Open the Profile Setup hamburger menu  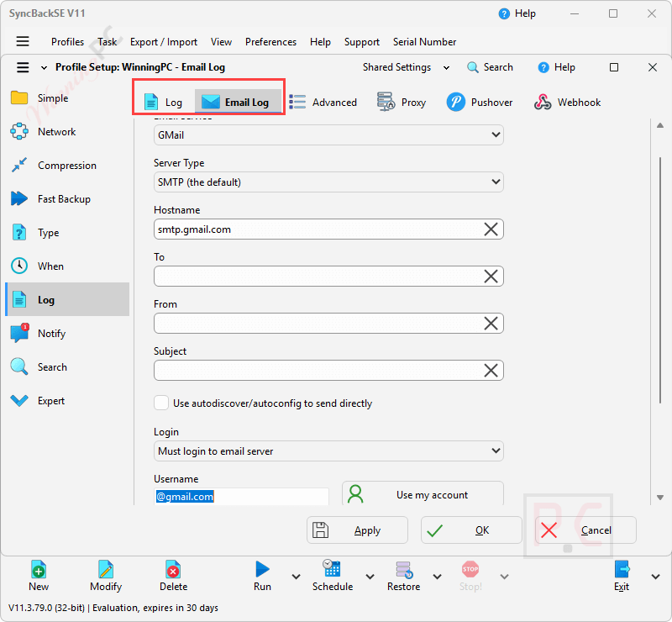click(23, 67)
